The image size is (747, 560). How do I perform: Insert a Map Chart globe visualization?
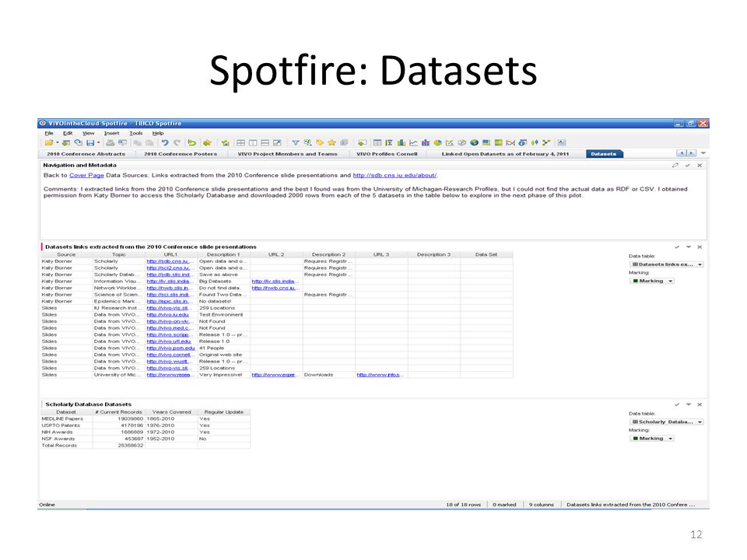tap(474, 143)
